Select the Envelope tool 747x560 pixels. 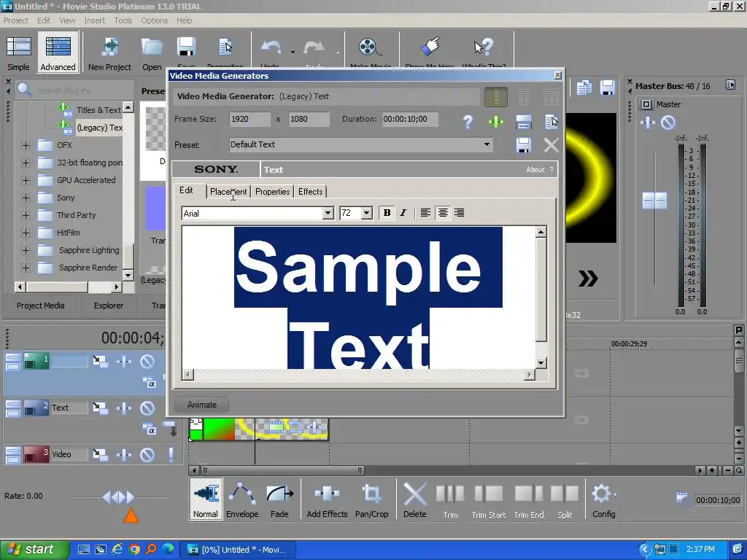point(242,499)
